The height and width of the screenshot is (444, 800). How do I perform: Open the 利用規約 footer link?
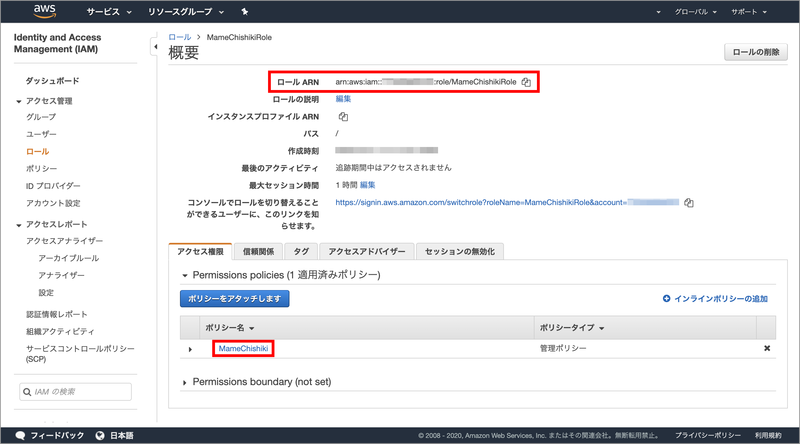point(768,435)
